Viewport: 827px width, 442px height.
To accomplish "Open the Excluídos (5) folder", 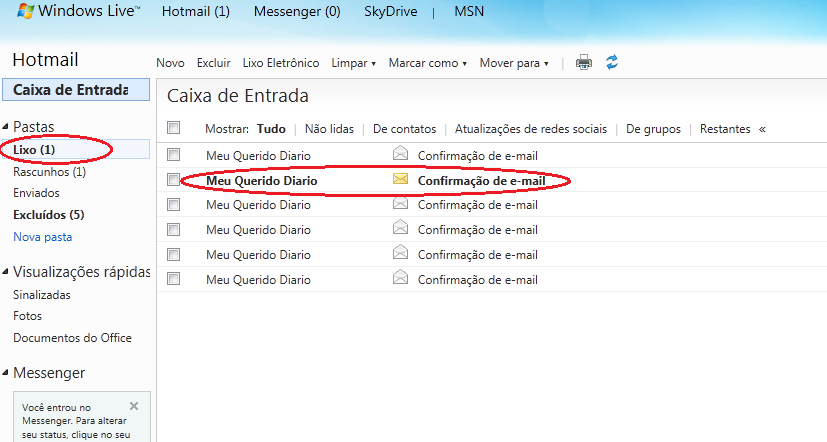I will [x=49, y=215].
